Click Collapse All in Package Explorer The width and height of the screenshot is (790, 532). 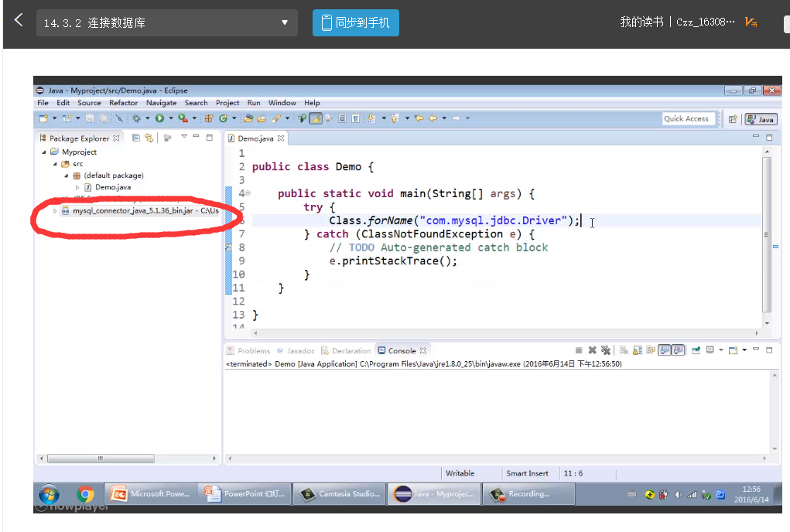(136, 138)
